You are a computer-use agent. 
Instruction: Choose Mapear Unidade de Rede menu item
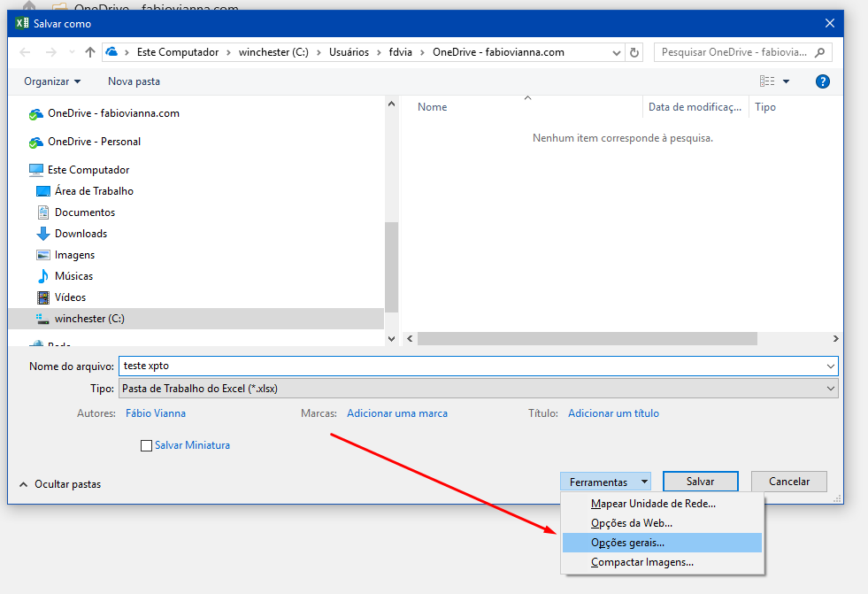tap(662, 504)
